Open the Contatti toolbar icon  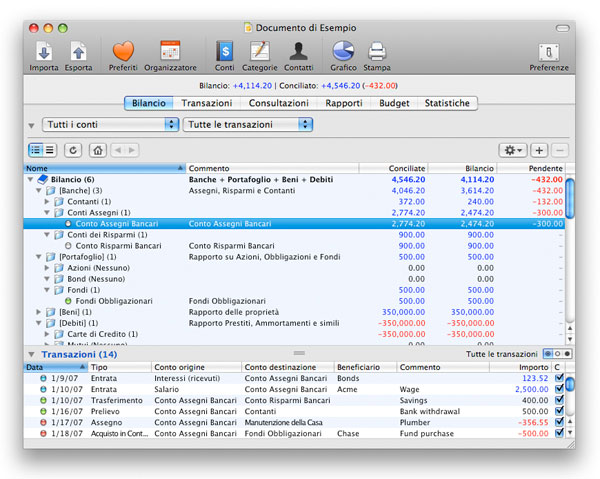coord(297,51)
